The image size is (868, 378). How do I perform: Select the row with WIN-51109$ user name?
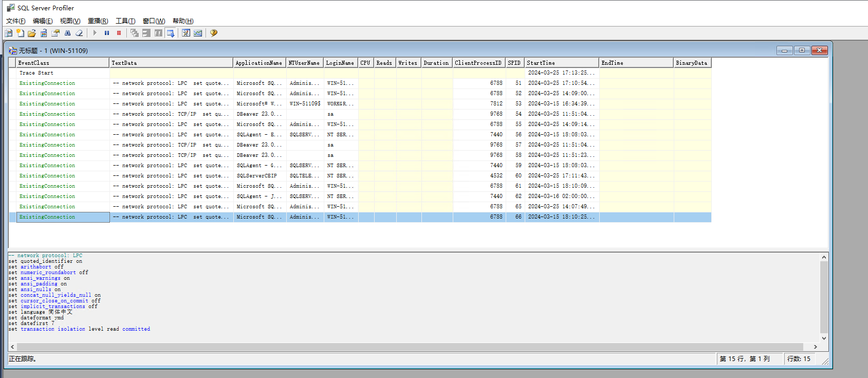pos(360,104)
